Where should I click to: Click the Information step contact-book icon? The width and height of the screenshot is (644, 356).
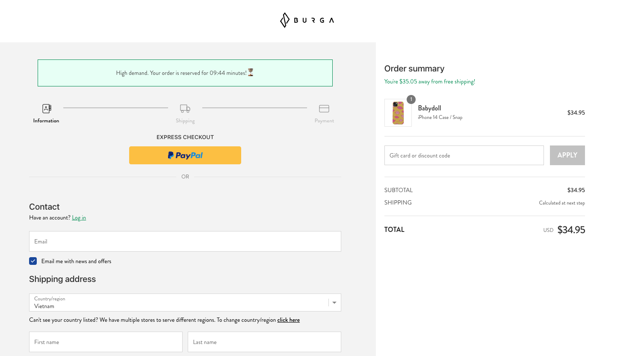tap(47, 109)
